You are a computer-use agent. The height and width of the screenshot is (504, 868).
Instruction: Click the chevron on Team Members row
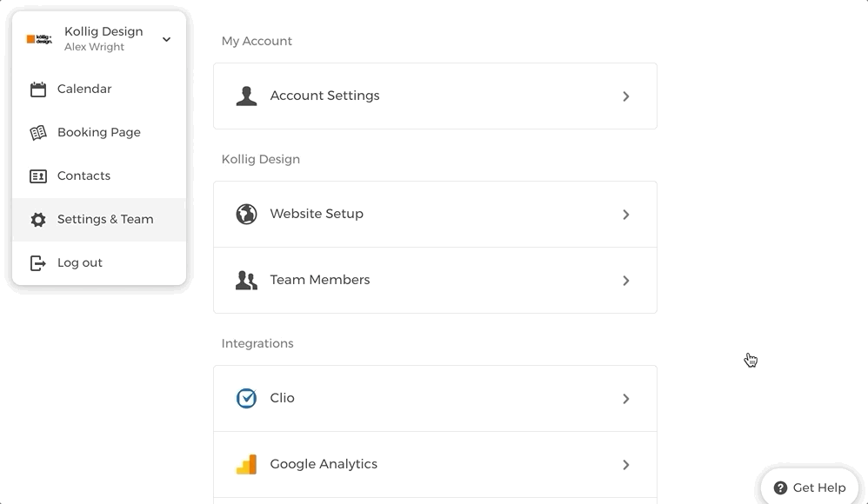coord(626,281)
